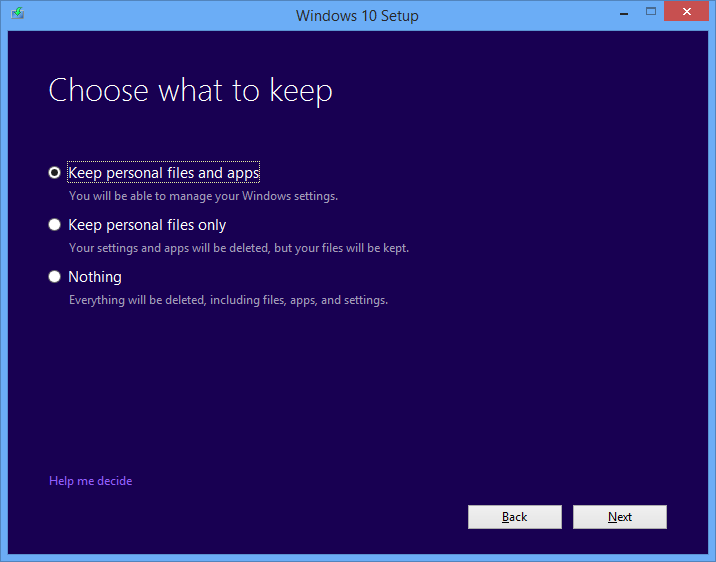Screen dimensions: 716x562
Task: Minimize the Windows 10 Setup window
Action: point(624,14)
